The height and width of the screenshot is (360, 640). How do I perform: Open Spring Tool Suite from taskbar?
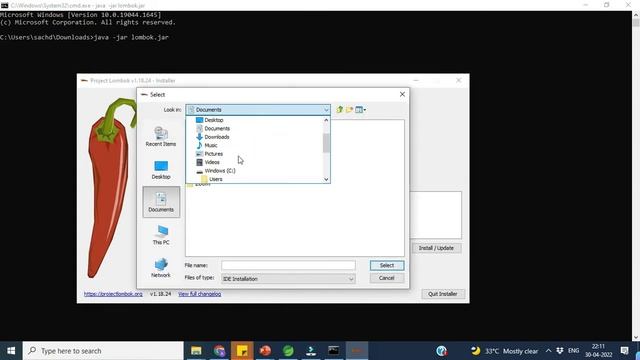tap(288, 351)
